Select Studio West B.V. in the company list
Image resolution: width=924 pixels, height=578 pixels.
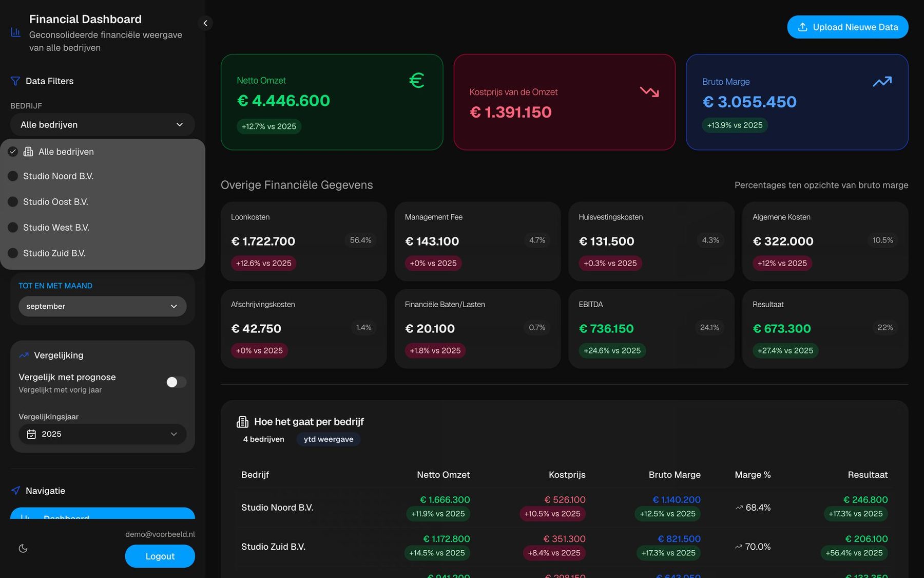click(x=103, y=228)
